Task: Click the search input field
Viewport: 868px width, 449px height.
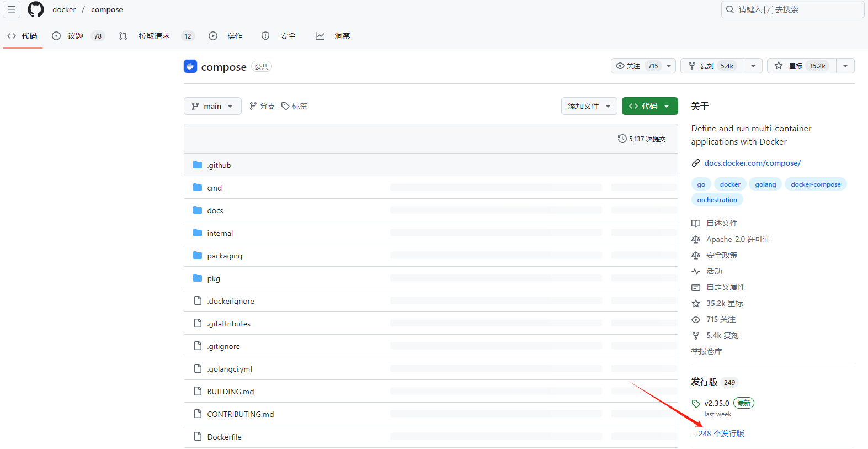Action: pos(792,9)
